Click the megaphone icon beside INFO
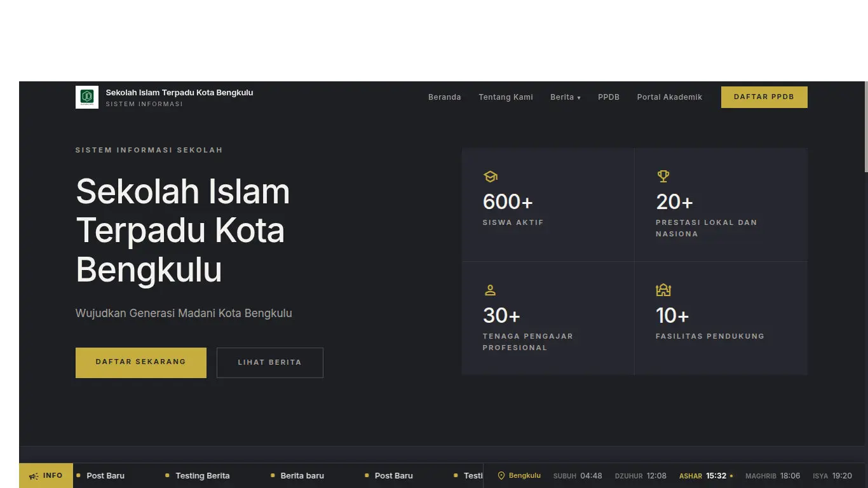This screenshot has width=868, height=488. (x=34, y=476)
